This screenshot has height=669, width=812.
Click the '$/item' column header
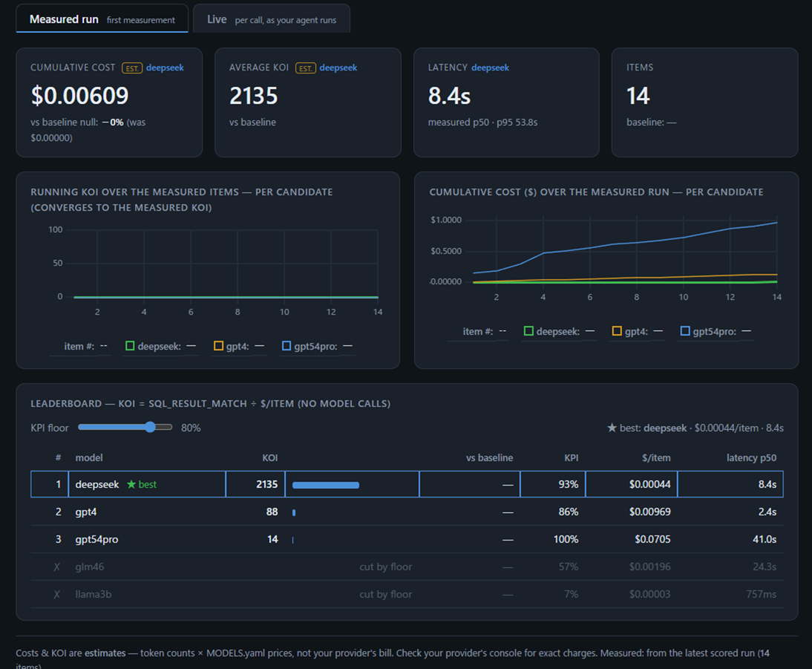point(656,457)
